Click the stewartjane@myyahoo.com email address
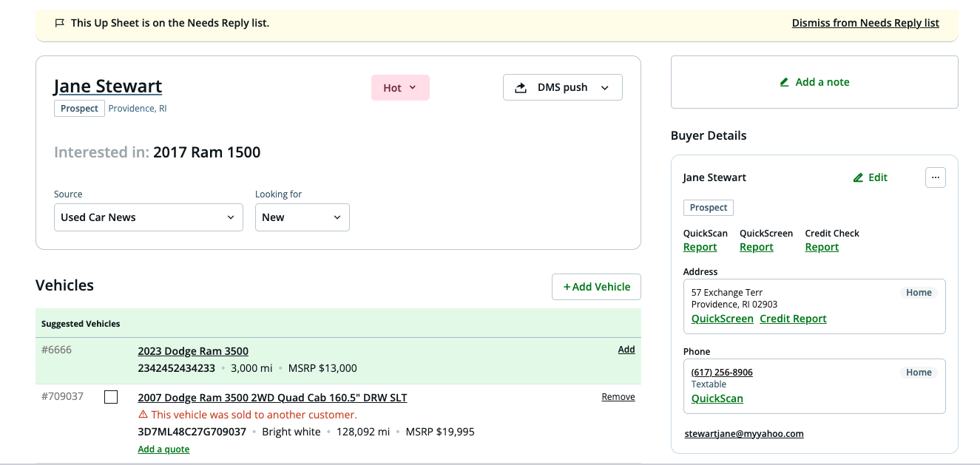This screenshot has height=465, width=980. pos(743,434)
